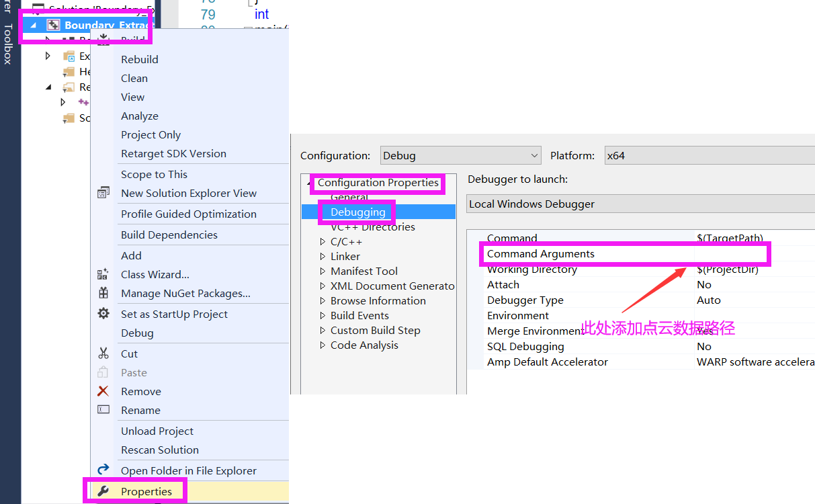The width and height of the screenshot is (815, 504).
Task: Select Scope to This
Action: coord(154,174)
